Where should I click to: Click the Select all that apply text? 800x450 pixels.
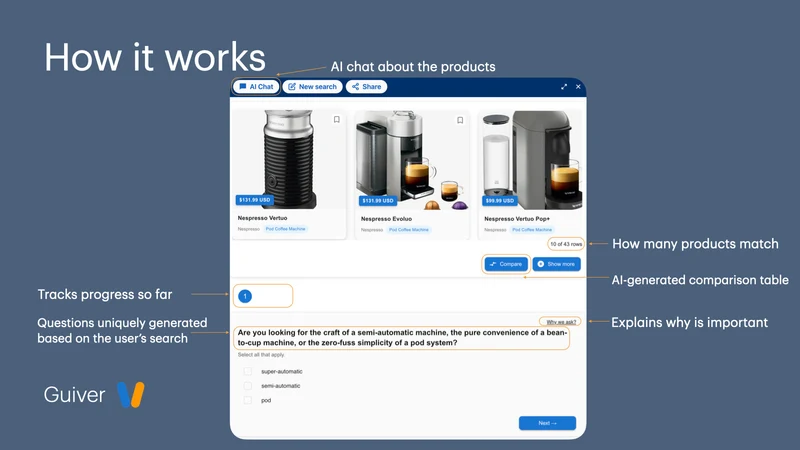[261, 355]
